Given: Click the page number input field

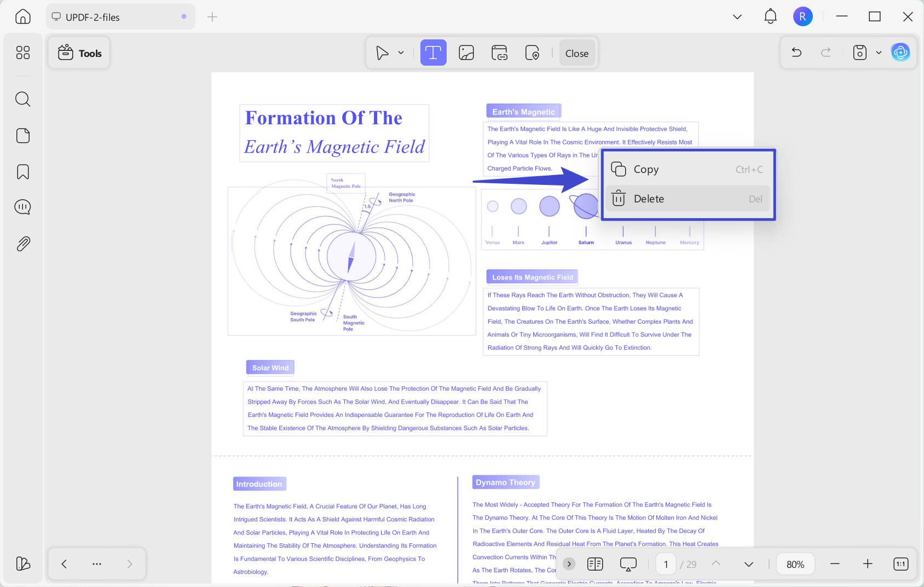Looking at the screenshot, I should 666,564.
